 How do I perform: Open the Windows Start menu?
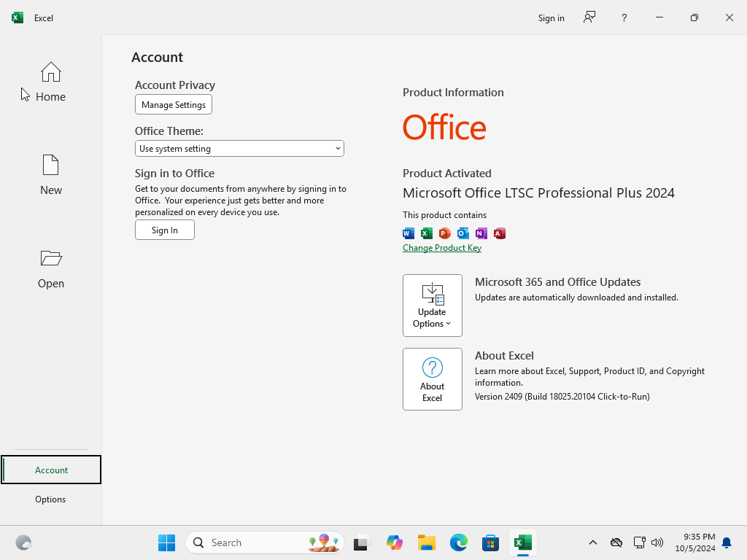click(x=167, y=542)
